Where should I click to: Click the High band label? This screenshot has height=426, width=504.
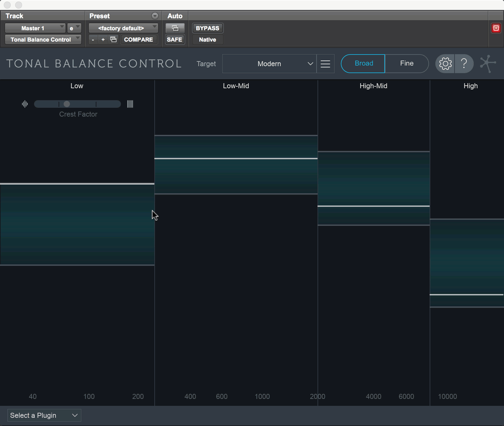coord(471,86)
